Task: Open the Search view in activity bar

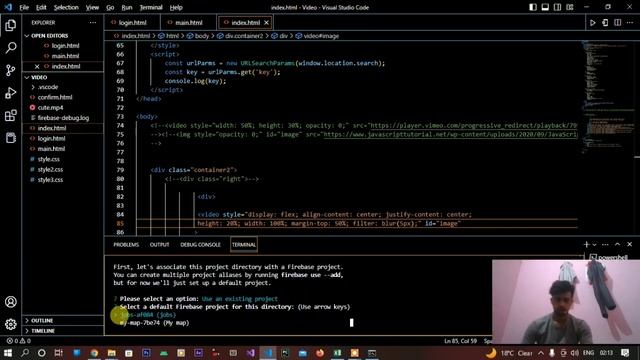Action: (x=11, y=48)
